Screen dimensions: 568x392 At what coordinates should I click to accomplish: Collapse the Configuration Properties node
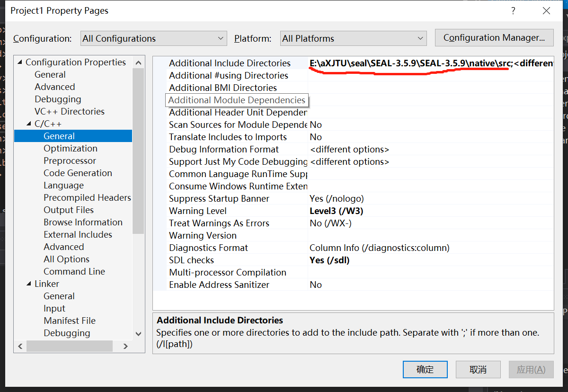tap(19, 62)
